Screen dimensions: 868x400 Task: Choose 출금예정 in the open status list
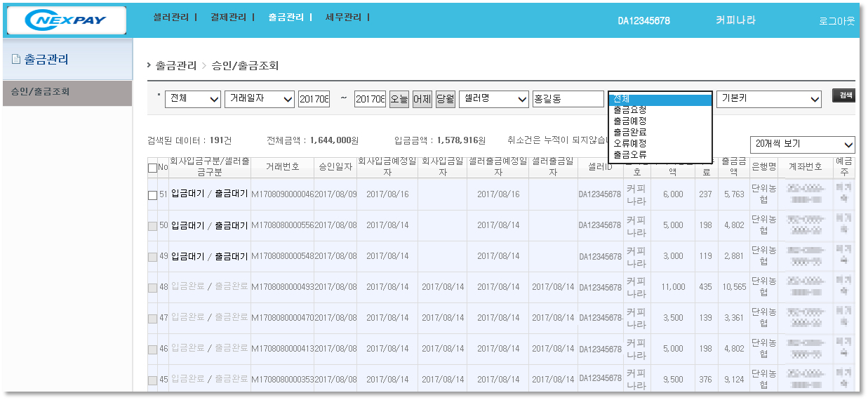pyautogui.click(x=660, y=121)
